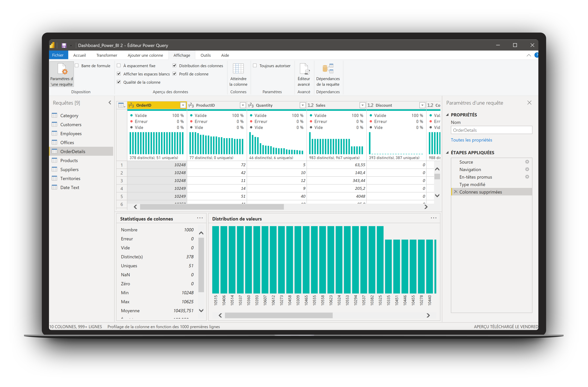This screenshot has height=387, width=588.
Task: Click the Offices query table icon
Action: 54,142
